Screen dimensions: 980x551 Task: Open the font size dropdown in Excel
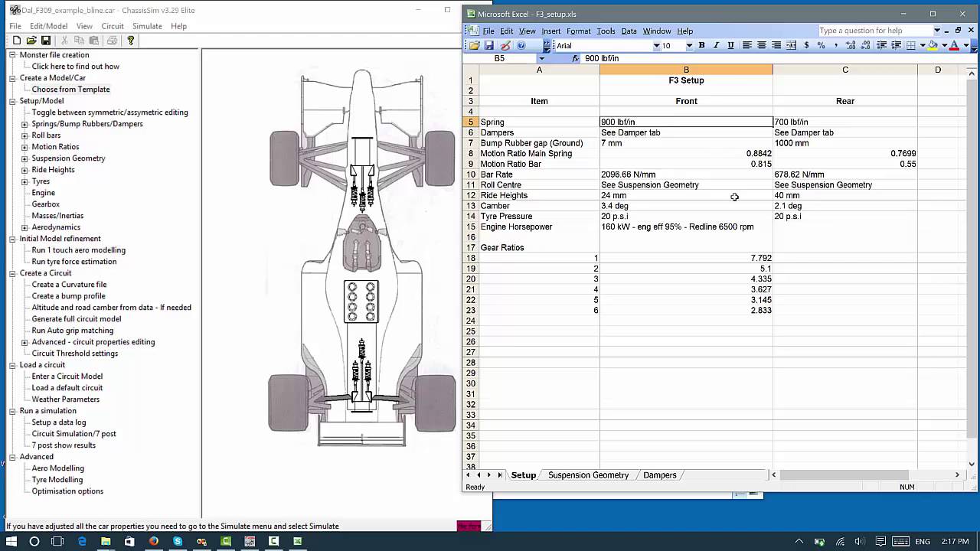(689, 46)
